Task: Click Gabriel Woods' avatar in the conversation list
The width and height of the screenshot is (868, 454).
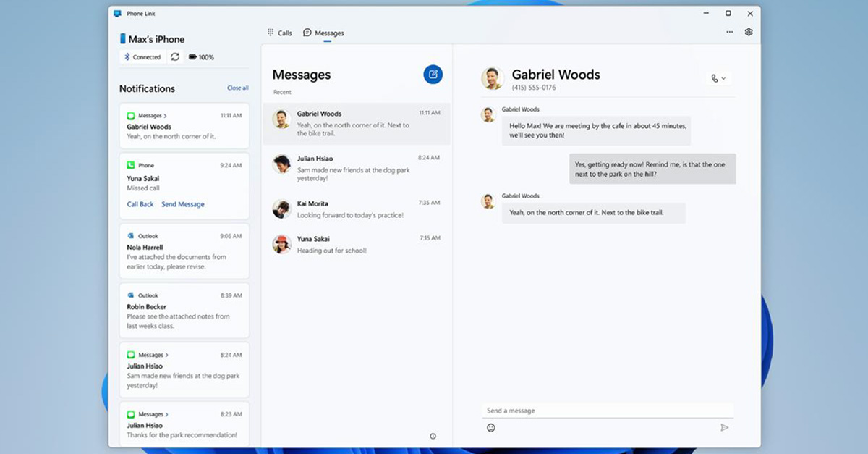Action: (x=281, y=119)
